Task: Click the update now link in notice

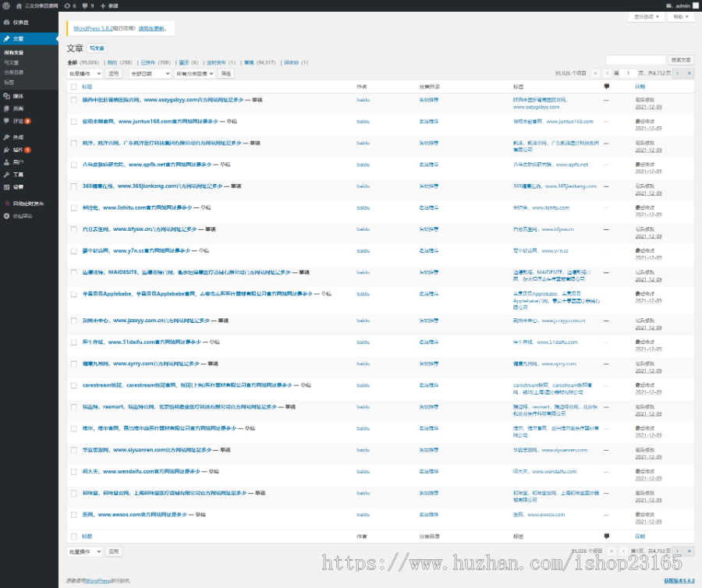Action: point(151,29)
